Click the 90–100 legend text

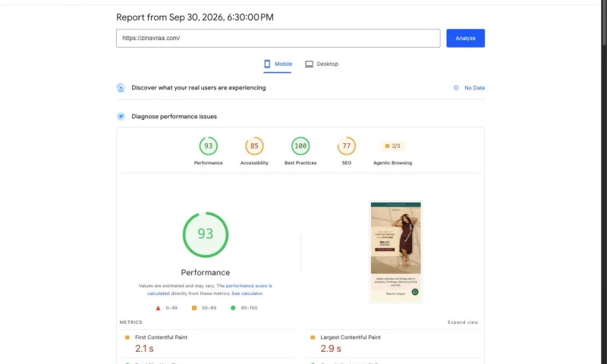tap(249, 308)
